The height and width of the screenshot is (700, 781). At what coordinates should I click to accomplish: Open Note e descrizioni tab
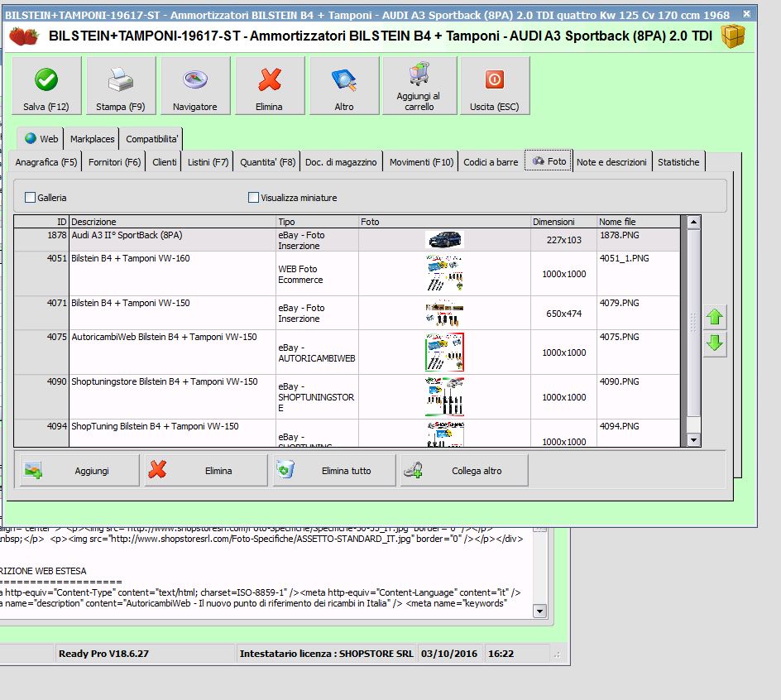[x=611, y=162]
